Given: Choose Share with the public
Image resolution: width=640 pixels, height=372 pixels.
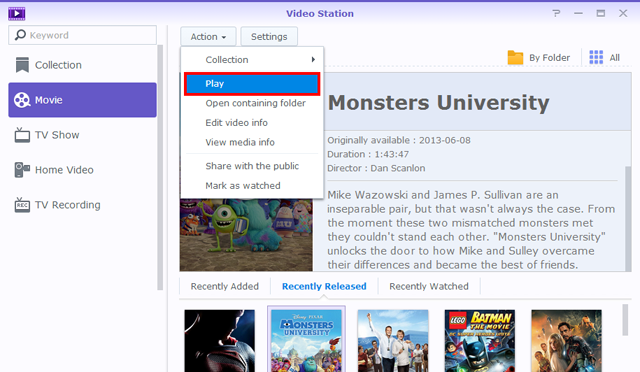Looking at the screenshot, I should tap(252, 166).
